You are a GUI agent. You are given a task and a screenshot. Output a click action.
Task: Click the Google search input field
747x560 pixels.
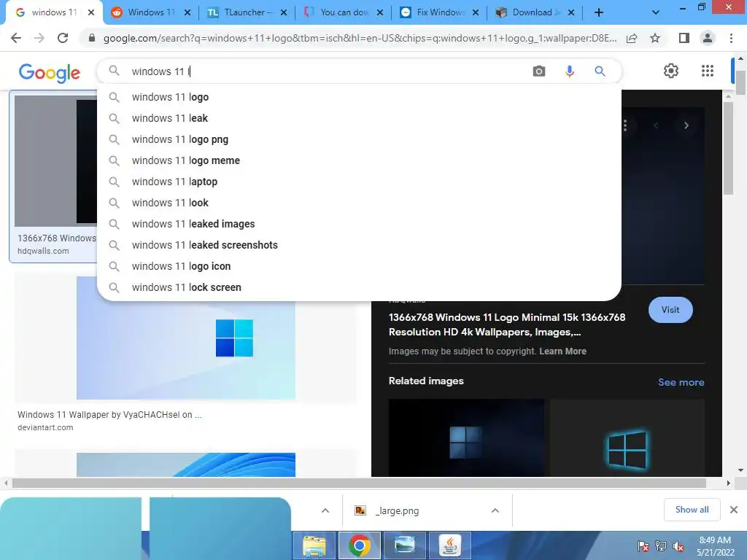[329, 71]
